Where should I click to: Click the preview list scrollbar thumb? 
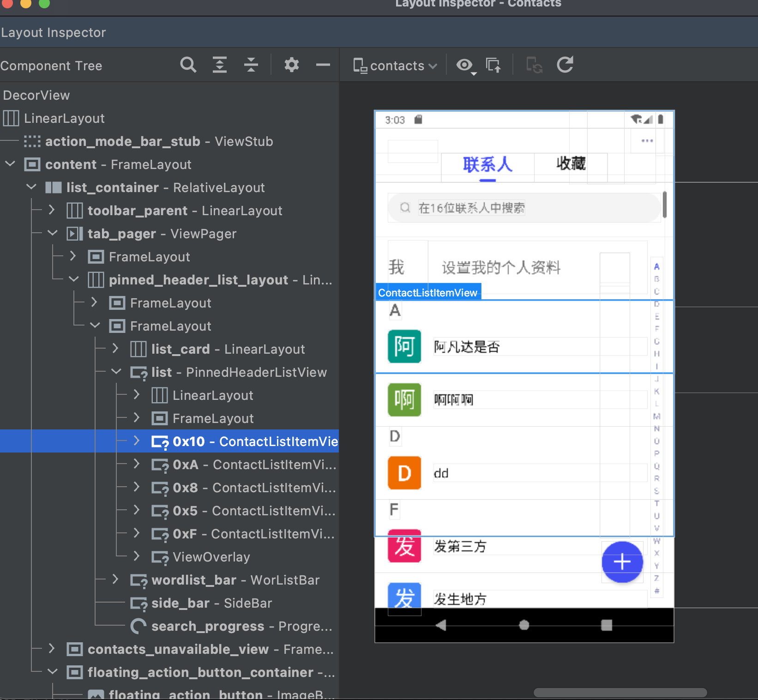pyautogui.click(x=664, y=205)
